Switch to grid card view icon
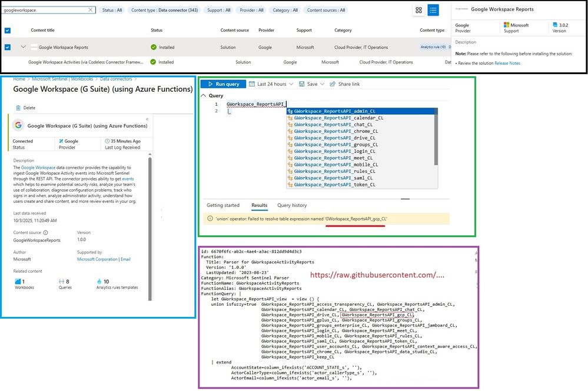This screenshot has height=391, width=588. point(418,10)
